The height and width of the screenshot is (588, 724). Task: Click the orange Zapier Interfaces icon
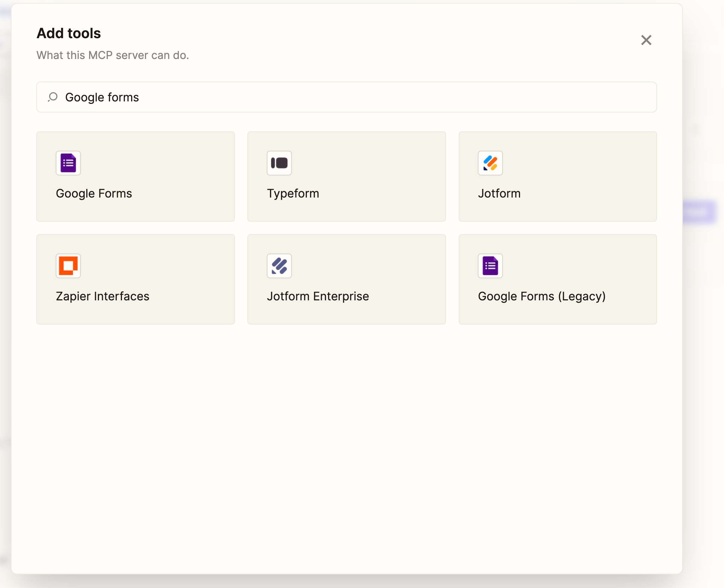point(68,266)
